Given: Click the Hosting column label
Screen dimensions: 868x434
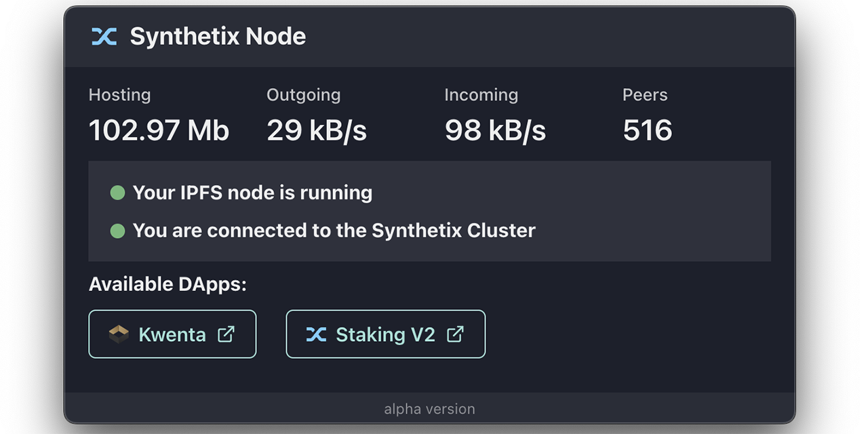Looking at the screenshot, I should pos(119,95).
